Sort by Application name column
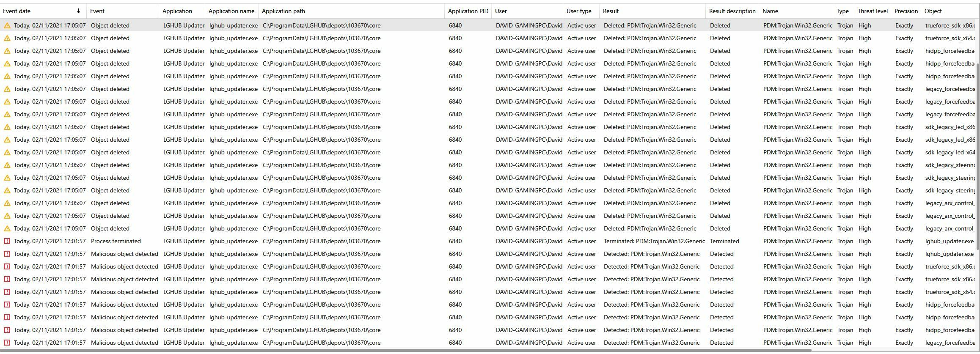 pos(232,11)
